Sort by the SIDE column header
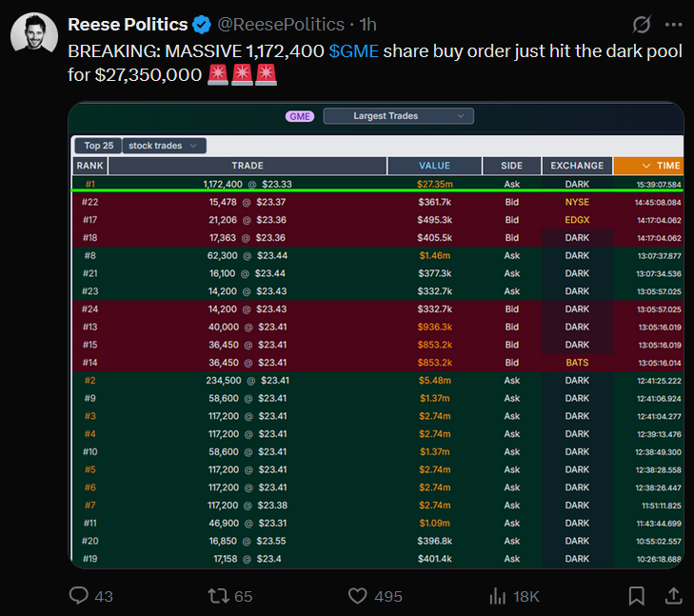The height and width of the screenshot is (616, 694). pyautogui.click(x=511, y=166)
